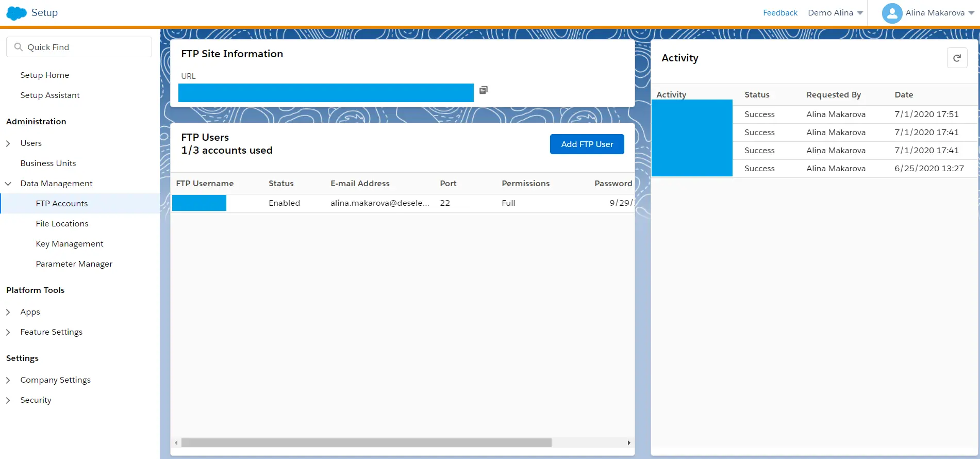Go to Key Management page
This screenshot has height=459, width=980.
point(70,243)
